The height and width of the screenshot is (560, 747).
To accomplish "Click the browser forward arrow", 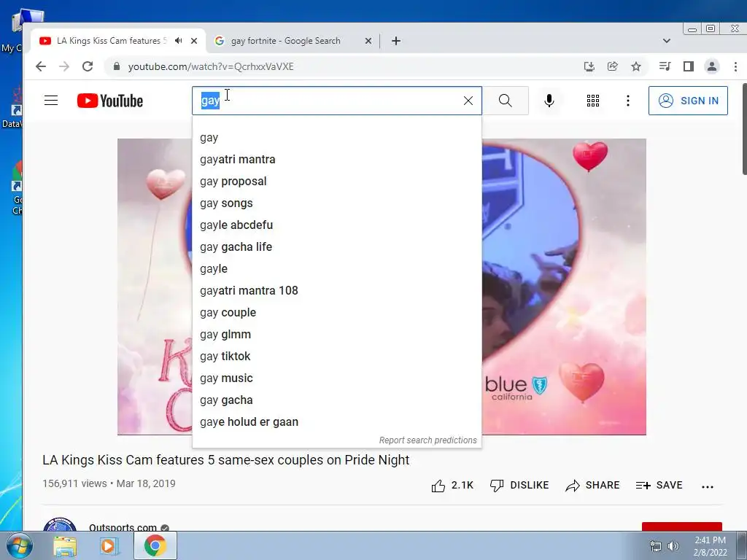I will point(64,66).
